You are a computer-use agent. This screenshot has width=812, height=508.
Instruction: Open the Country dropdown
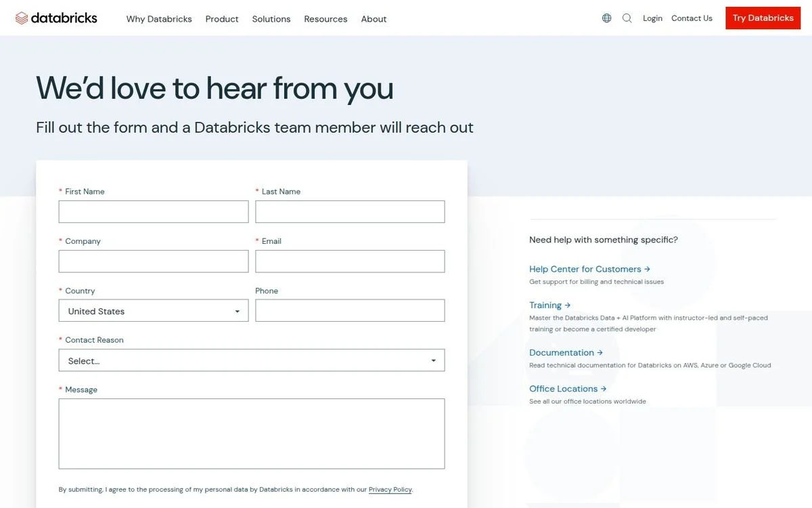154,311
